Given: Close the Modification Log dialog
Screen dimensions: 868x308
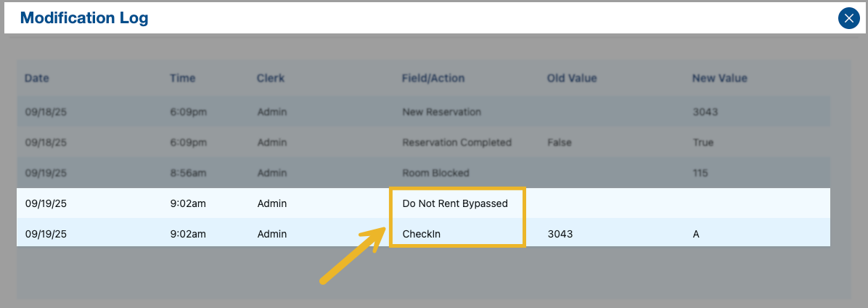Looking at the screenshot, I should [848, 18].
